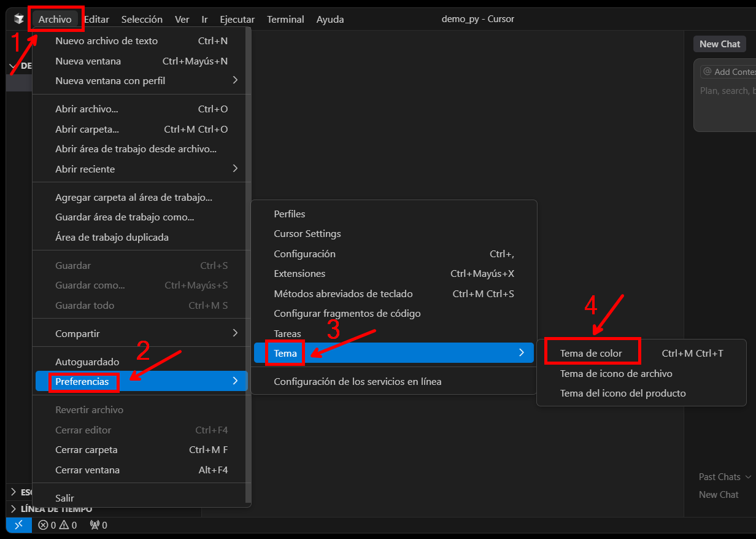The height and width of the screenshot is (539, 756).
Task: Choose Tema del icono del producto
Action: [x=641, y=393]
